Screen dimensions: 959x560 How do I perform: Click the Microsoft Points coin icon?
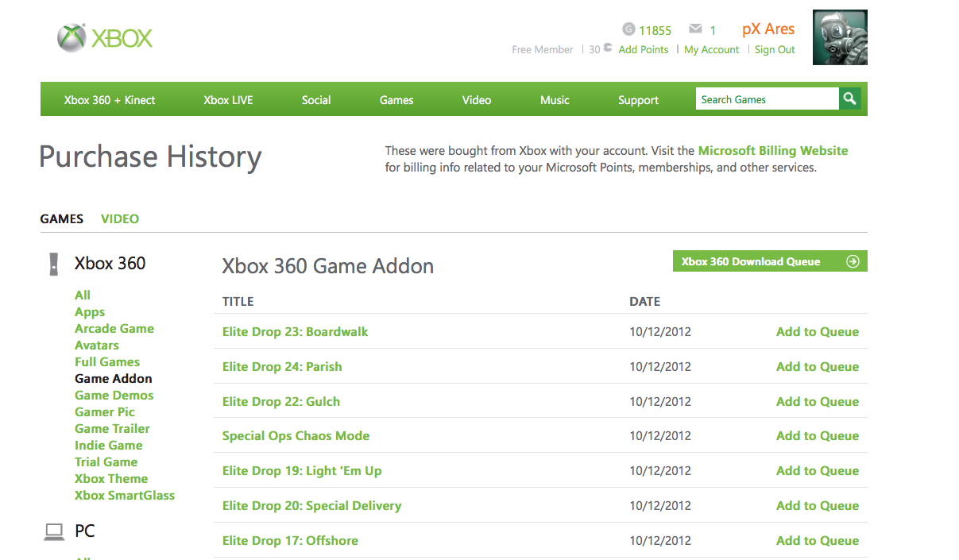coord(608,48)
